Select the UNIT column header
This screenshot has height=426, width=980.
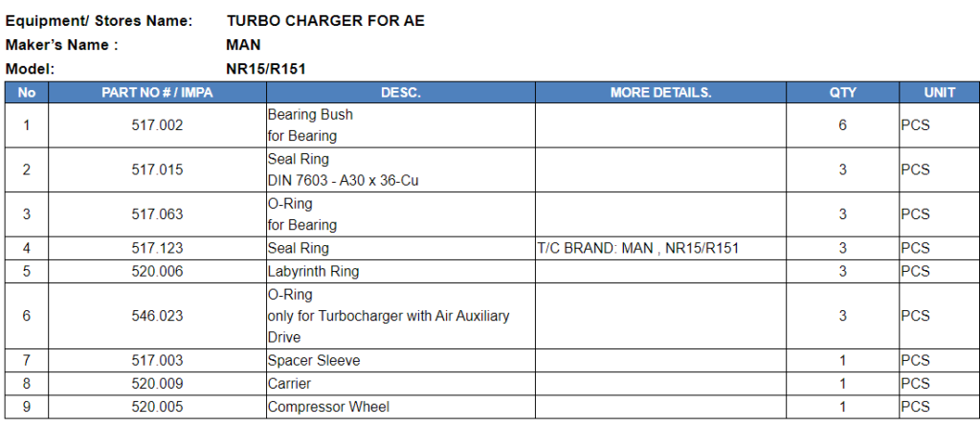tap(939, 93)
